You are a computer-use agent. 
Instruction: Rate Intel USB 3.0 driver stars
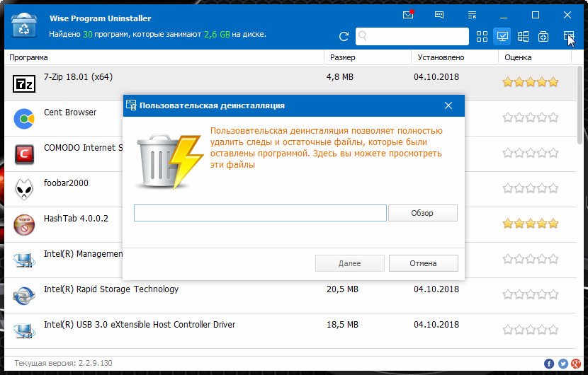[x=531, y=330]
